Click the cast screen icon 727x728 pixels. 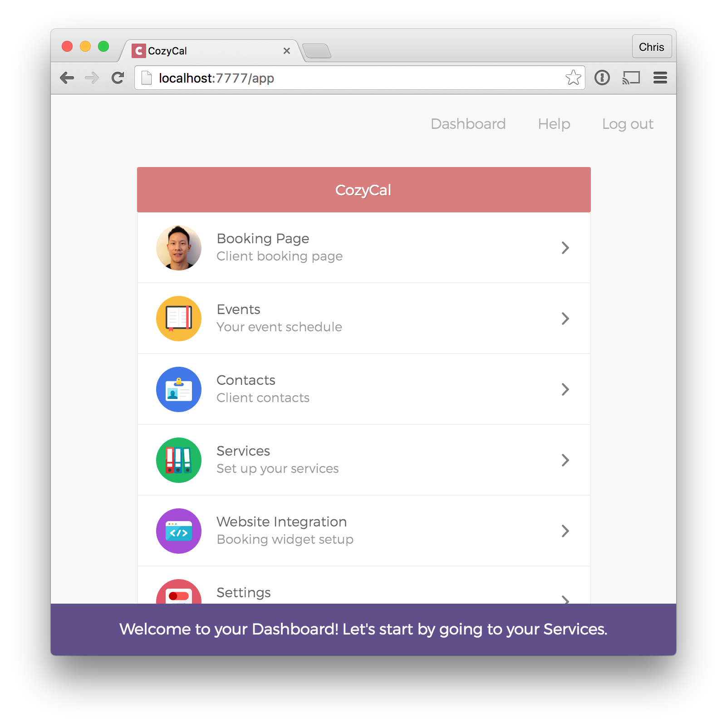point(631,78)
